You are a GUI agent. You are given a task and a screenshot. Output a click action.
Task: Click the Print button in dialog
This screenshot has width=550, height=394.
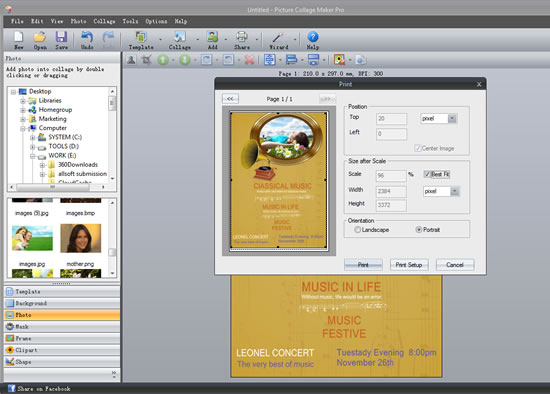tap(363, 265)
